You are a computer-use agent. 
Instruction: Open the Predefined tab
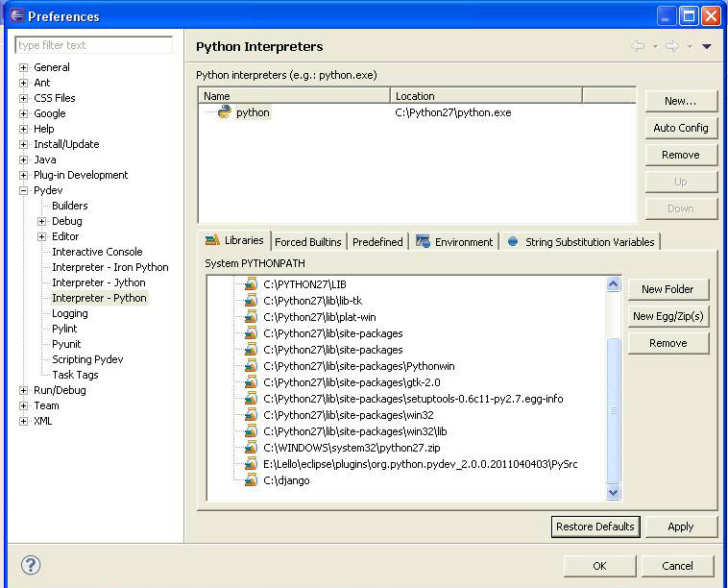(377, 242)
